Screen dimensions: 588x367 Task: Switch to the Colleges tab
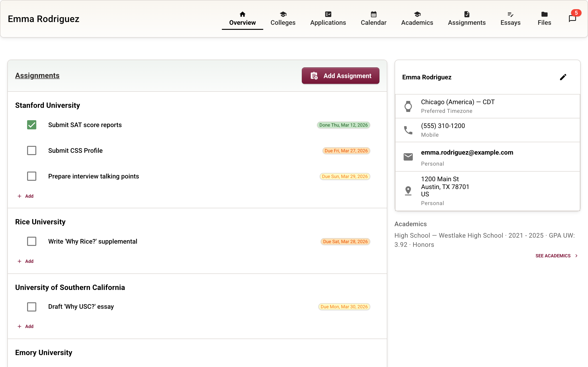click(x=283, y=19)
